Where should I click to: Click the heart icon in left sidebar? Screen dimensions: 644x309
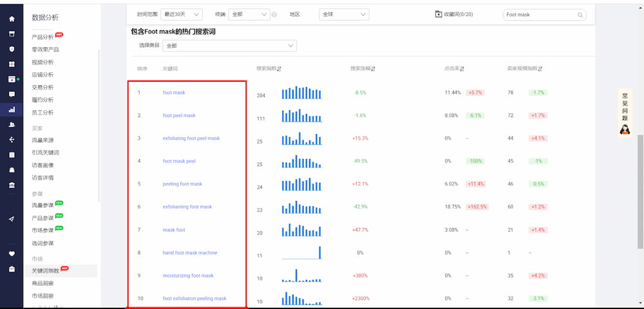(x=12, y=254)
